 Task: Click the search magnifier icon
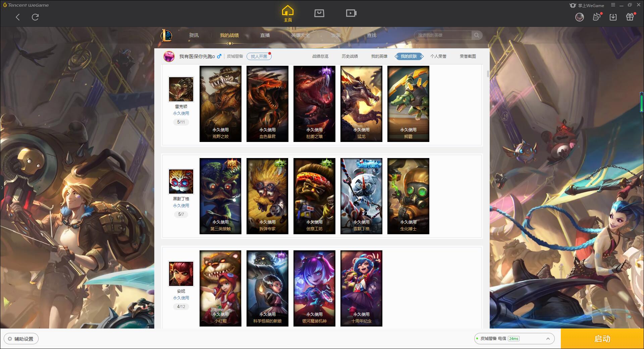pyautogui.click(x=477, y=35)
